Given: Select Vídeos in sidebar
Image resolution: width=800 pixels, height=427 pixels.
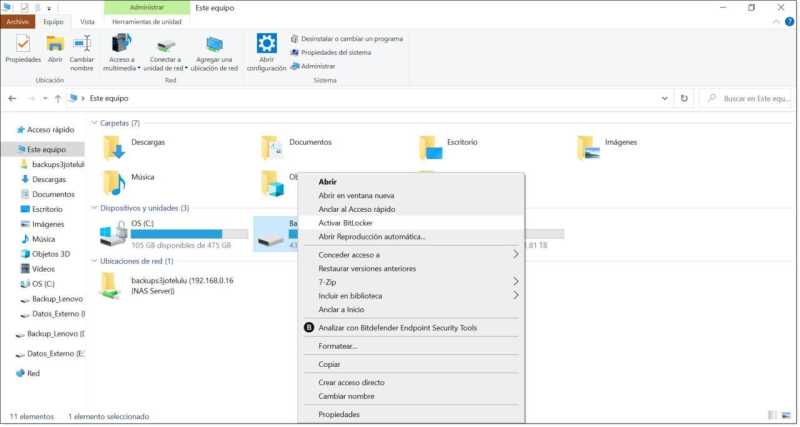Looking at the screenshot, I should click(x=38, y=269).
